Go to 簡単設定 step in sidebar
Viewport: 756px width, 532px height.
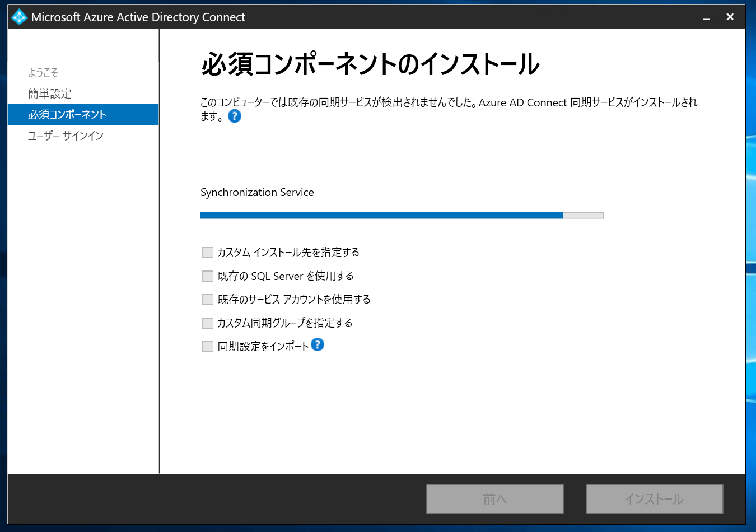[50, 94]
